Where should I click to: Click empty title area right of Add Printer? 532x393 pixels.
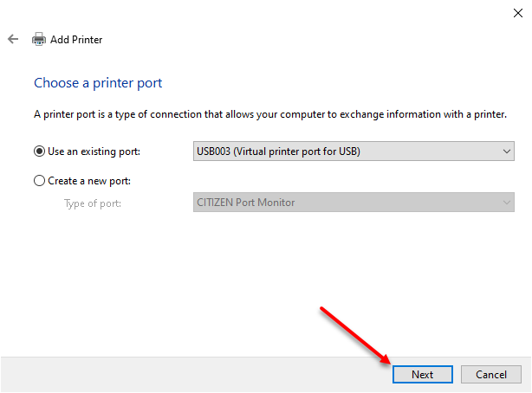[x=305, y=39]
